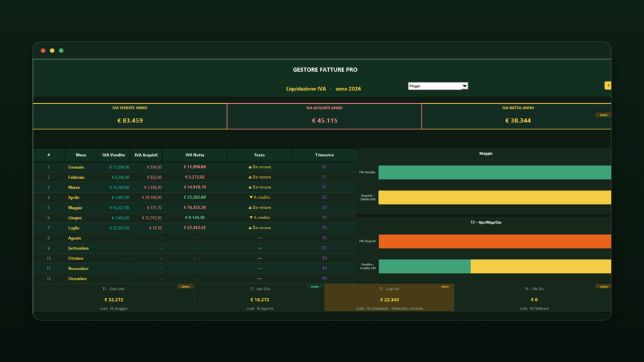Click the Debito badge on IVA Netta Anno
The width and height of the screenshot is (644, 362).
coord(603,115)
